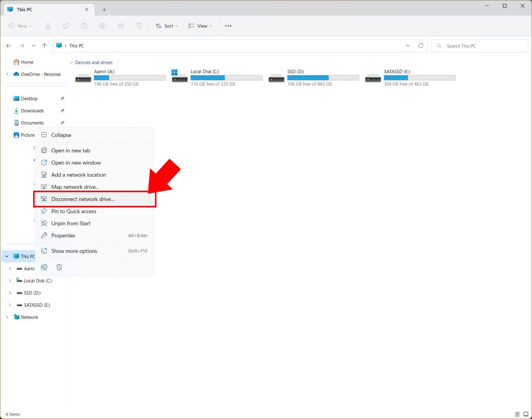
Task: Expand SATASSD (E:) tree node
Action: click(x=10, y=305)
